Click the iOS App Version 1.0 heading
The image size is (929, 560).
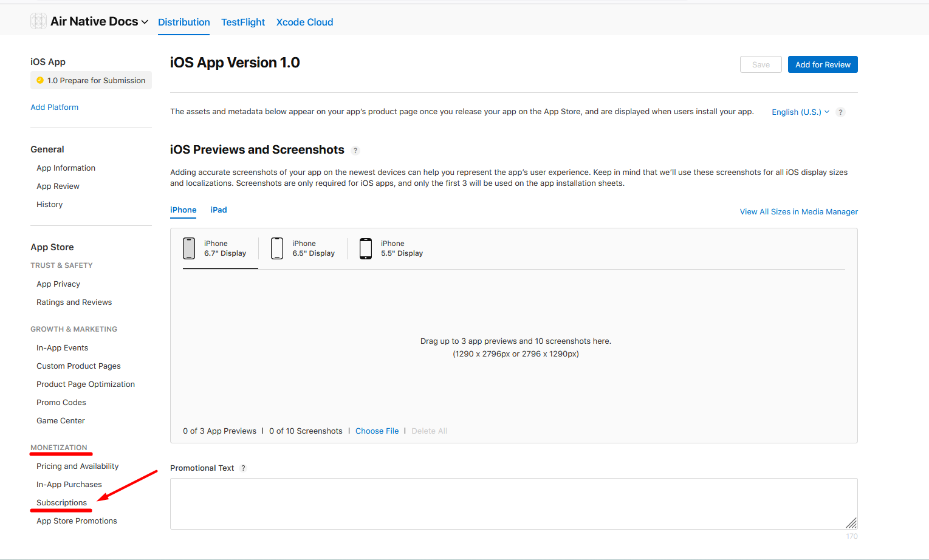tap(235, 63)
